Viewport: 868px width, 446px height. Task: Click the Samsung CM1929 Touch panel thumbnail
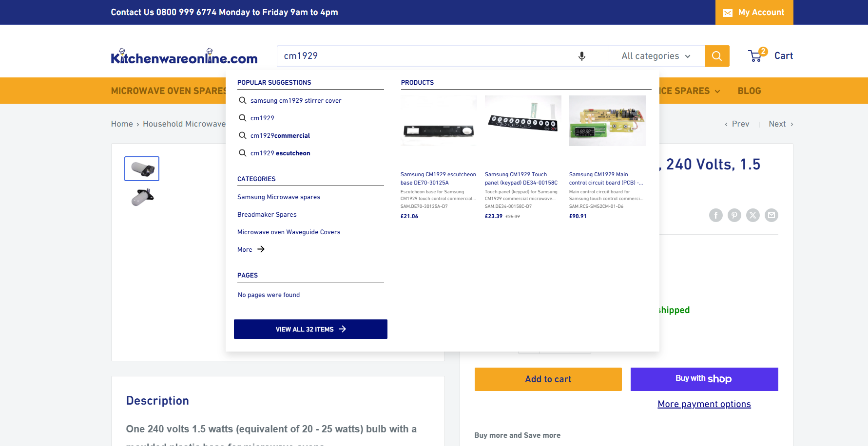coord(522,120)
